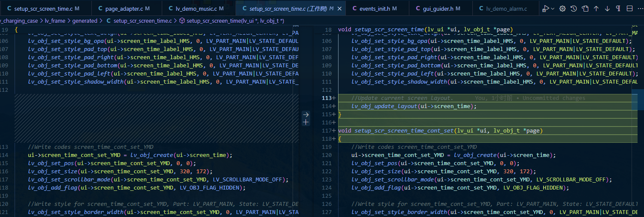Click the C icon on the page_adapter.c tab
The width and height of the screenshot is (644, 217).
(100, 9)
